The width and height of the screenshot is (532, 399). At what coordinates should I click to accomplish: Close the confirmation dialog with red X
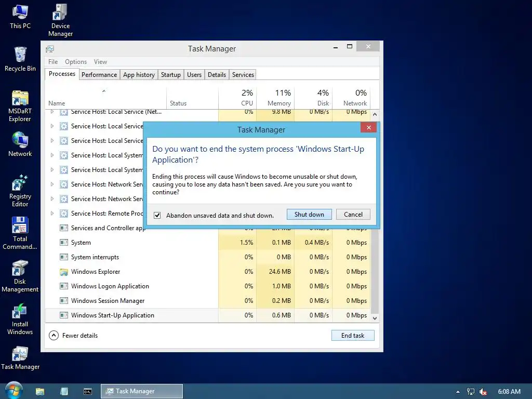point(369,128)
